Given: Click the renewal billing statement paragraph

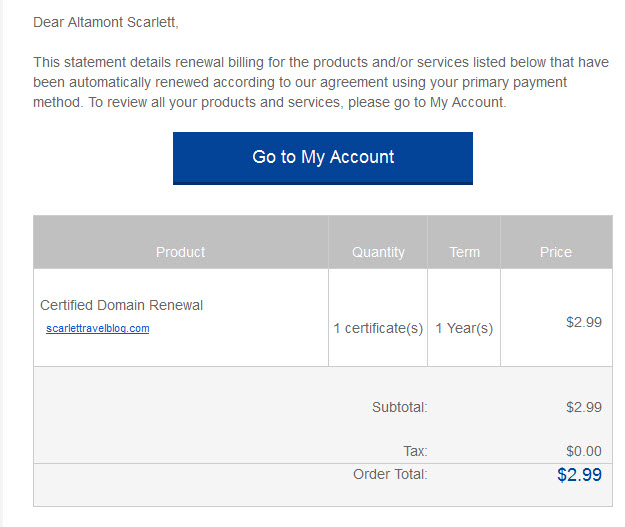Looking at the screenshot, I should pyautogui.click(x=321, y=82).
